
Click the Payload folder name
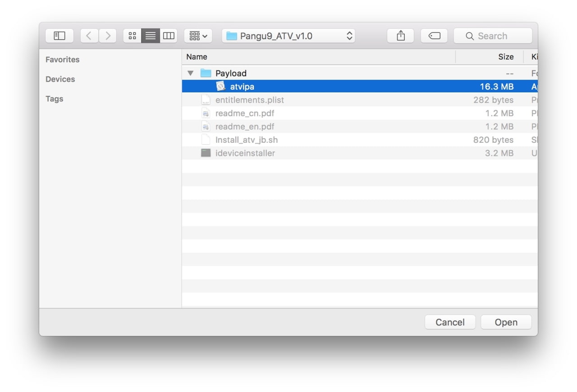231,73
